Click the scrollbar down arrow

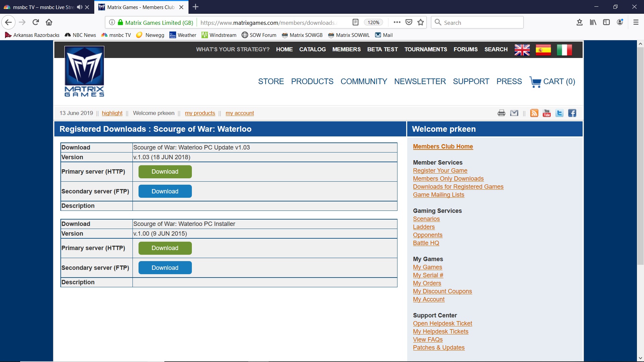pos(640,358)
